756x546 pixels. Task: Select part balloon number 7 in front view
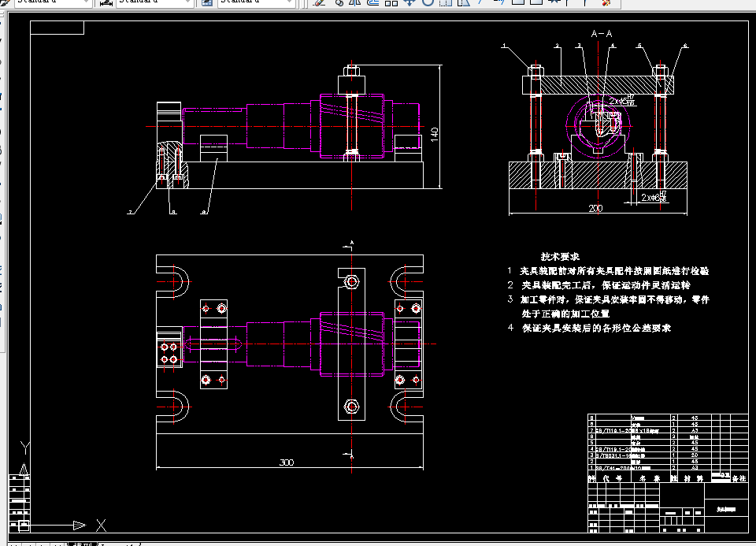[x=130, y=212]
